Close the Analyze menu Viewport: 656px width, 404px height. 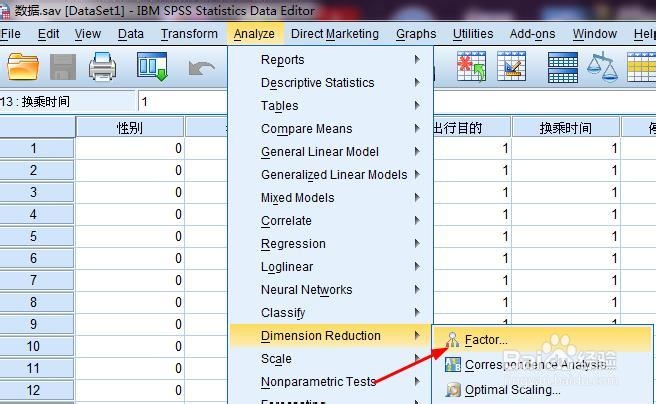(x=254, y=33)
